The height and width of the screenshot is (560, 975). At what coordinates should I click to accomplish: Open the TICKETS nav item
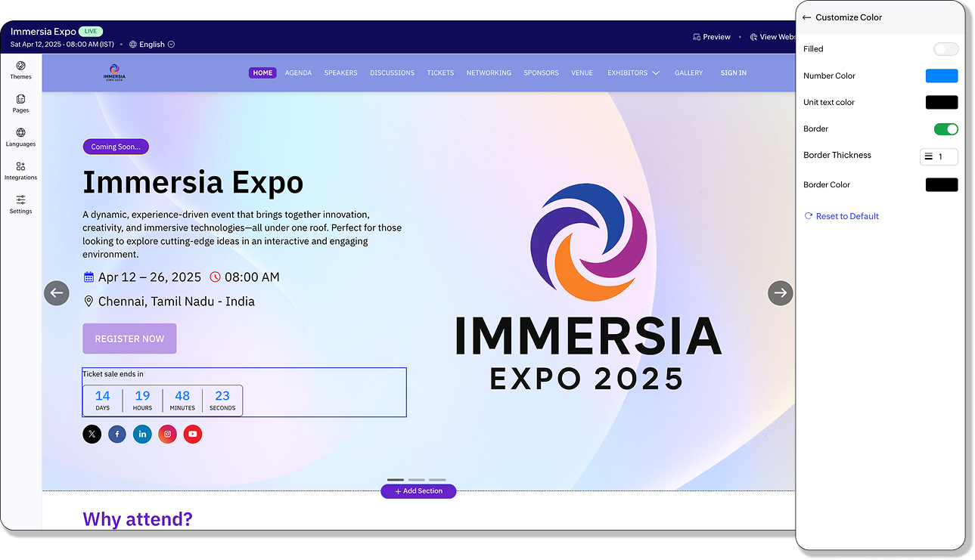click(440, 73)
